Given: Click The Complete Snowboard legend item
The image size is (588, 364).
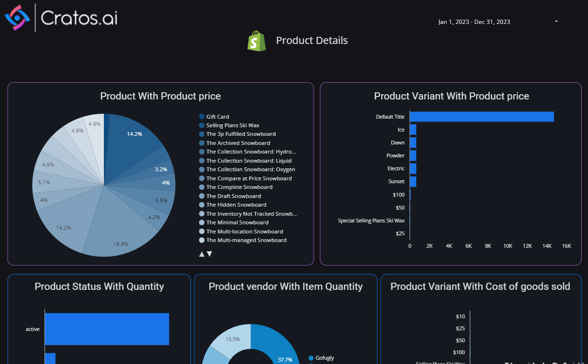Looking at the screenshot, I should coord(236,187).
